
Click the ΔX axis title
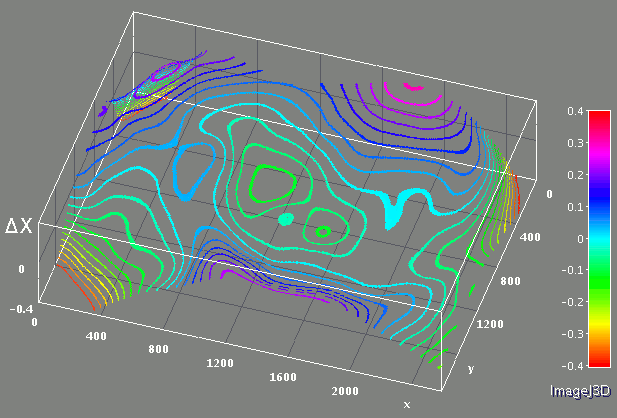(x=18, y=226)
